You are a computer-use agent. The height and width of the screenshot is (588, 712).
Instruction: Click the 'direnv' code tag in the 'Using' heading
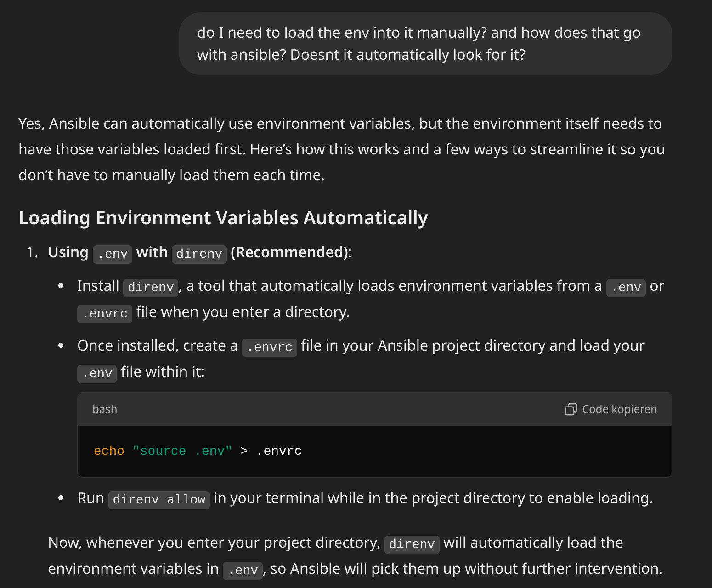click(x=199, y=254)
